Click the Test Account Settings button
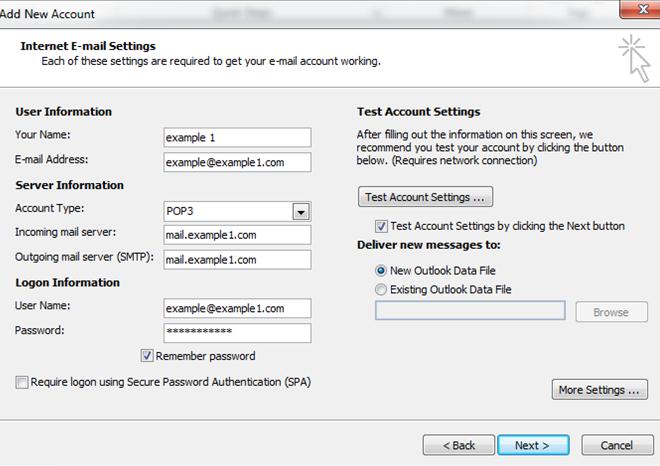The width and height of the screenshot is (660, 466). (425, 197)
